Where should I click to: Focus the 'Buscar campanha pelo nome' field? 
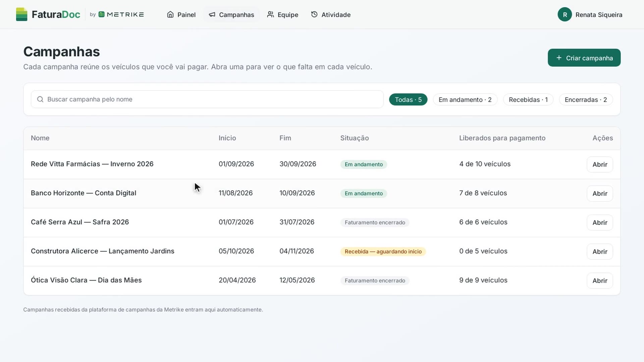(x=207, y=99)
